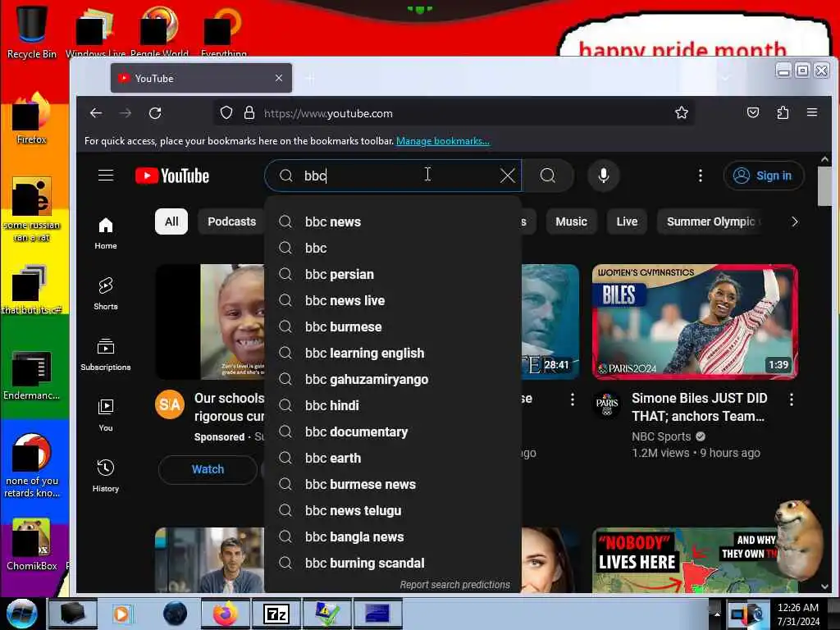
Task: Open options menu for the 28:41 video
Action: [572, 399]
